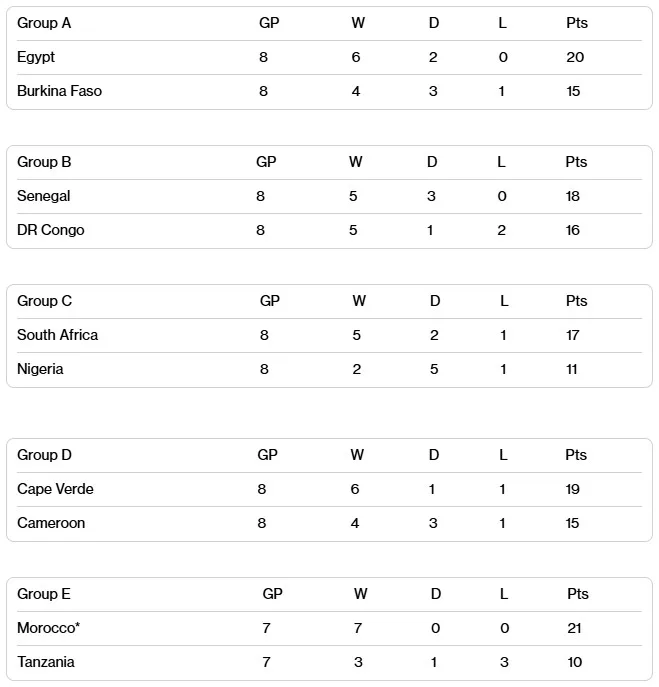Click the Group A header label

click(44, 23)
